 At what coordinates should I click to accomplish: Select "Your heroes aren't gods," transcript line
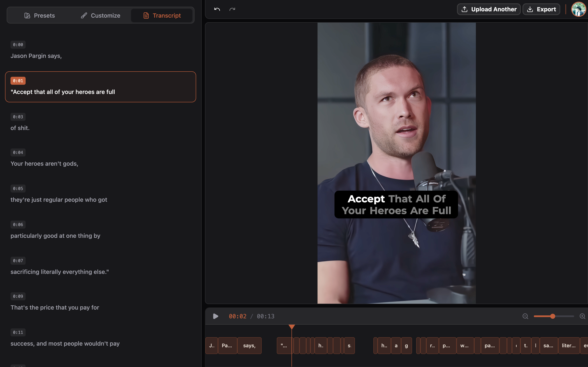coord(44,164)
